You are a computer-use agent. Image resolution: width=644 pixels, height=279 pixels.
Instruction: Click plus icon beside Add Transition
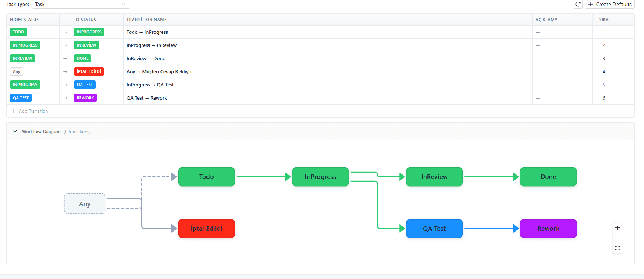[x=14, y=111]
